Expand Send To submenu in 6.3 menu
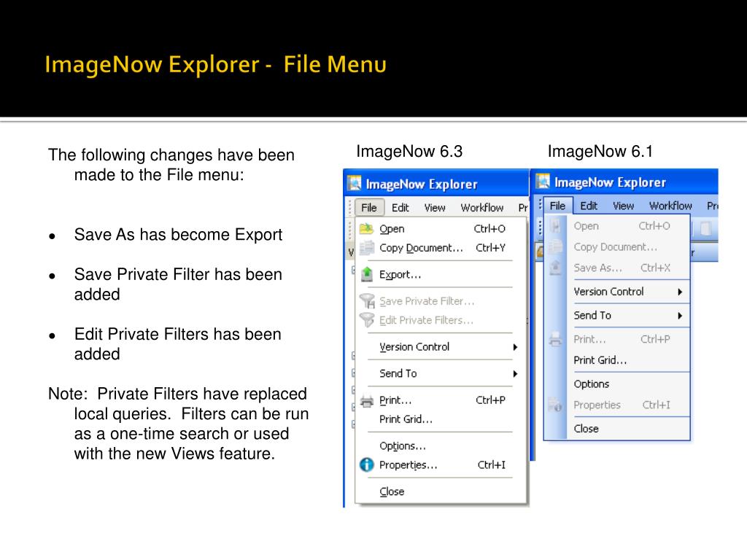The width and height of the screenshot is (747, 560). coord(441,373)
